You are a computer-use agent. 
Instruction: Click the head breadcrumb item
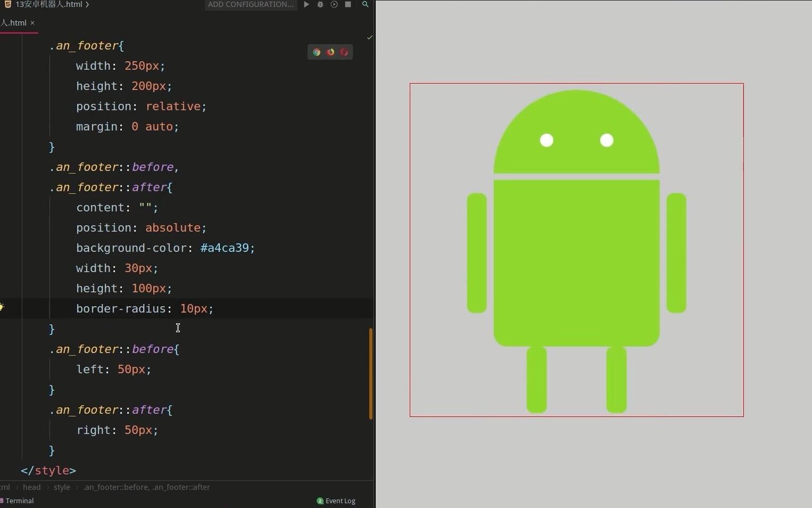click(x=31, y=487)
